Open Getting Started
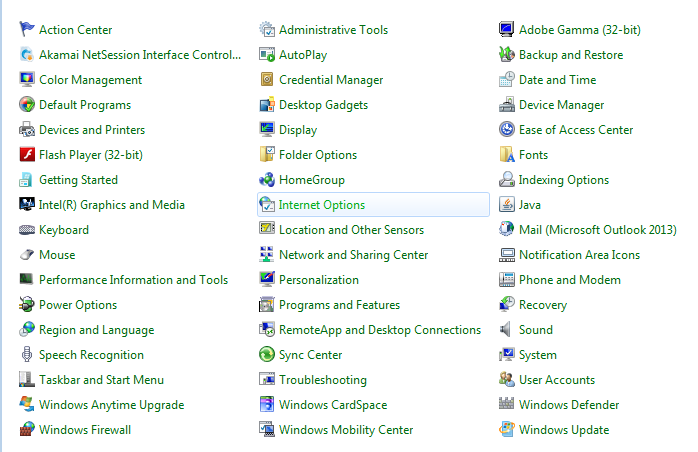This screenshot has width=698, height=452. [x=78, y=180]
